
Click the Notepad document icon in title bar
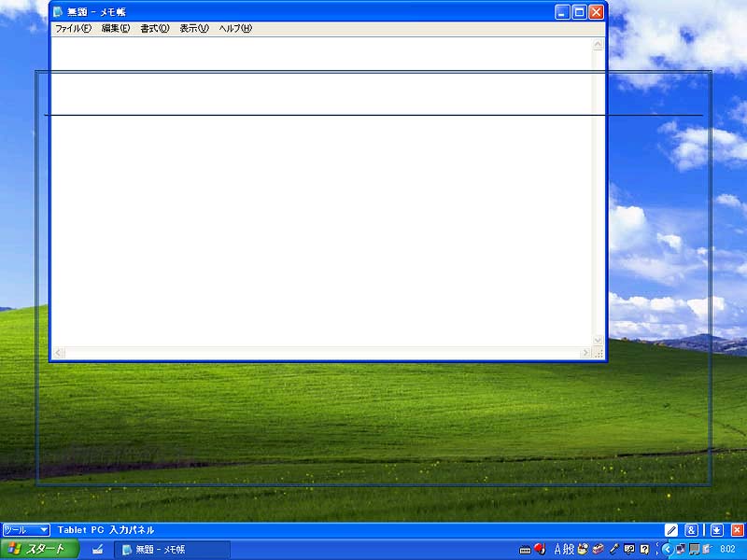[x=58, y=12]
